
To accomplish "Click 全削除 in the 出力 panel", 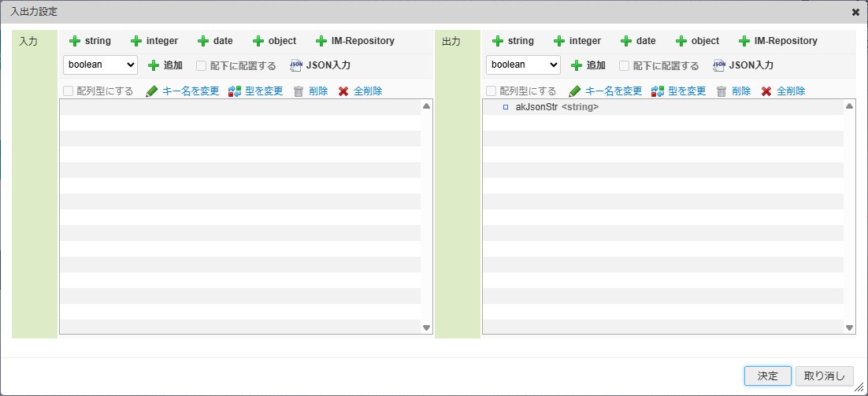I will click(x=783, y=91).
